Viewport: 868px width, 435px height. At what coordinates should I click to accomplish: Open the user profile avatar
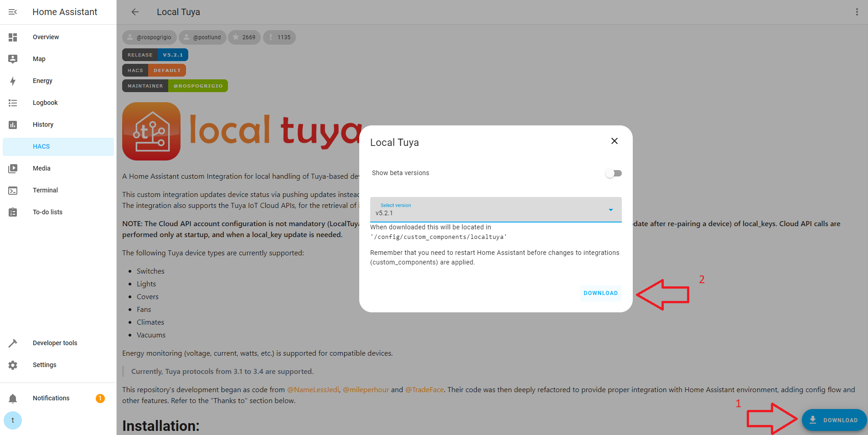pyautogui.click(x=13, y=420)
